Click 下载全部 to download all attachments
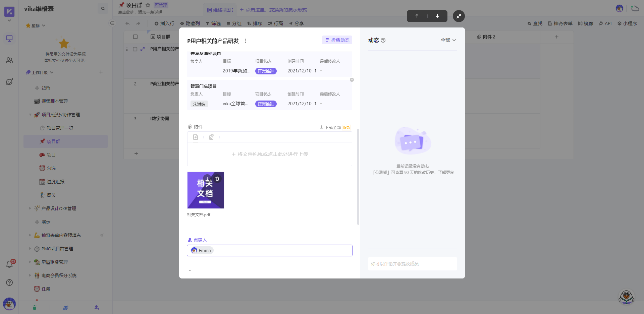 coord(330,127)
